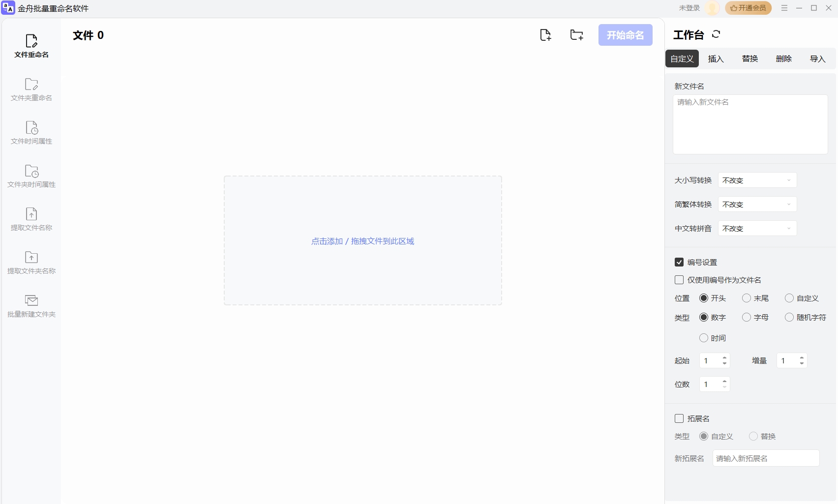Enable the 拓展名 checkbox
This screenshot has height=504, width=838.
point(679,418)
